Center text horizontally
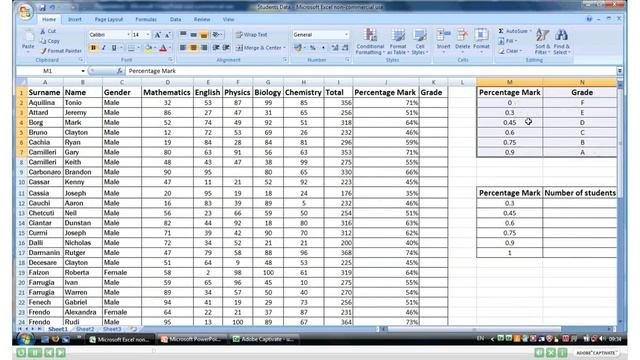640x360 pixels. click(x=193, y=48)
